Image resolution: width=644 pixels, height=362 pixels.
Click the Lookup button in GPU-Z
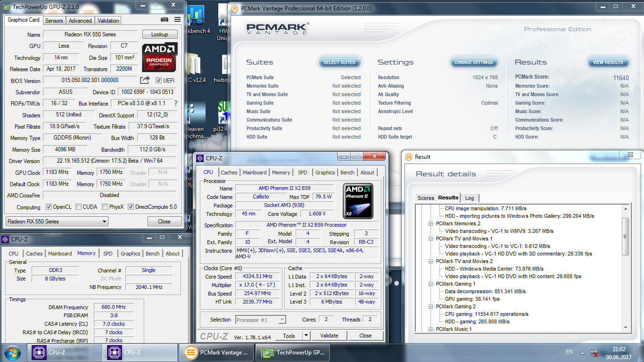tap(159, 34)
